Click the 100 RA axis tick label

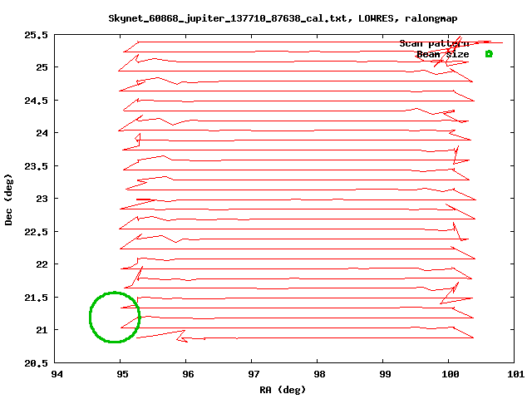pos(451,374)
